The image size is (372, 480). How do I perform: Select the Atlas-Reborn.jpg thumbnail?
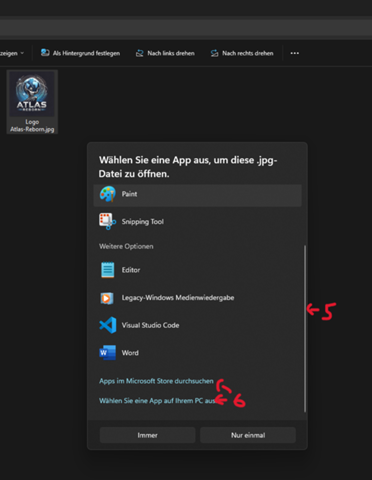tap(32, 94)
